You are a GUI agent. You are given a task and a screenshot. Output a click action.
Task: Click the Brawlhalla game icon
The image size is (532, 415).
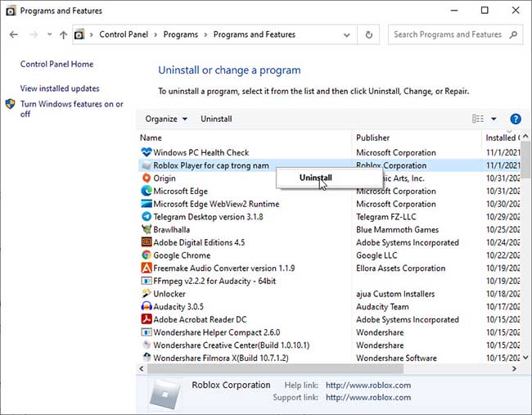click(147, 229)
